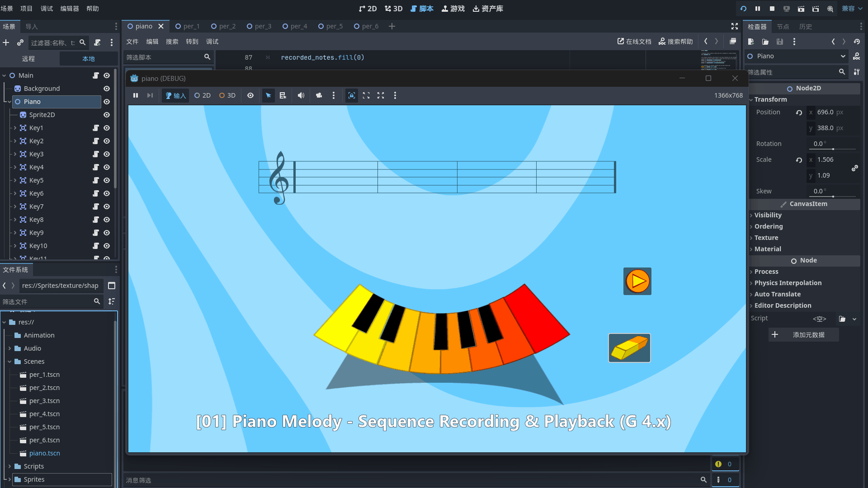868x488 pixels.
Task: Stop the running project
Action: (x=772, y=9)
